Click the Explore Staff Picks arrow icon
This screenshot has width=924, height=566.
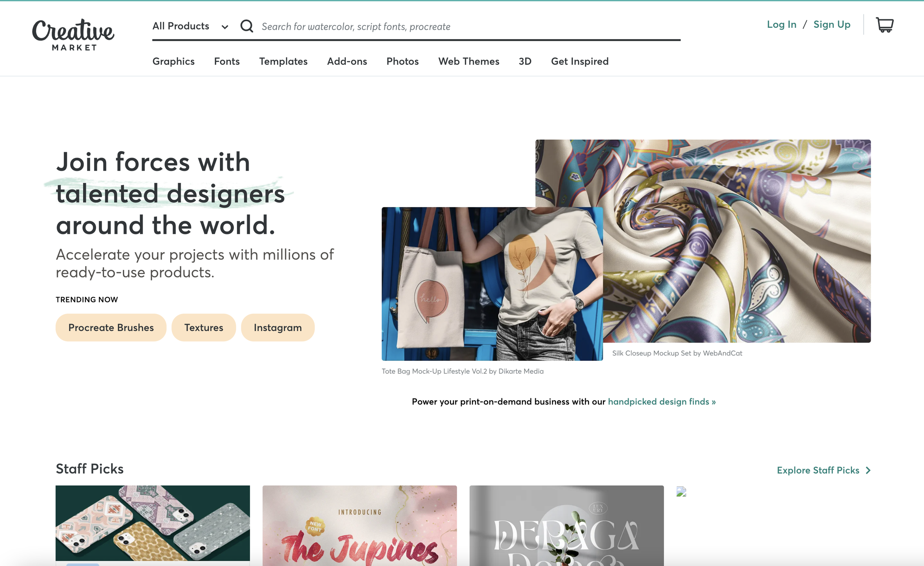pyautogui.click(x=868, y=470)
